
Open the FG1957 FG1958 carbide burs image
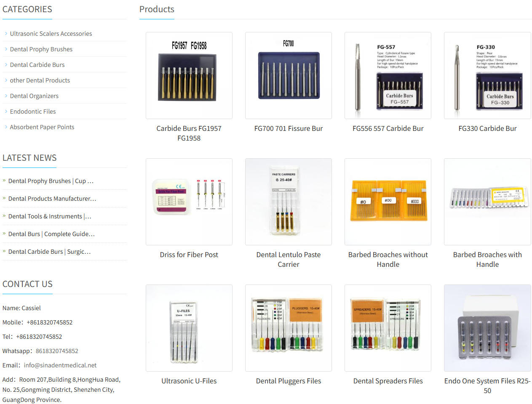click(x=189, y=76)
